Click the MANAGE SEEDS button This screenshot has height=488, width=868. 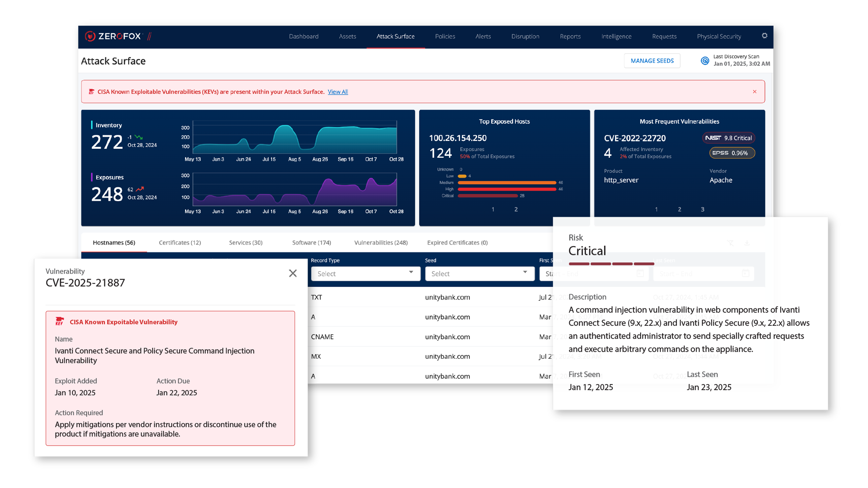(x=652, y=61)
